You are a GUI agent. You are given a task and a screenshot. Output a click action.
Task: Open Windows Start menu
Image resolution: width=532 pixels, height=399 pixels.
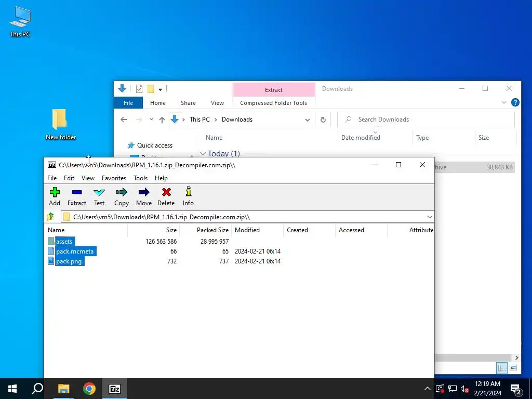pos(12,389)
